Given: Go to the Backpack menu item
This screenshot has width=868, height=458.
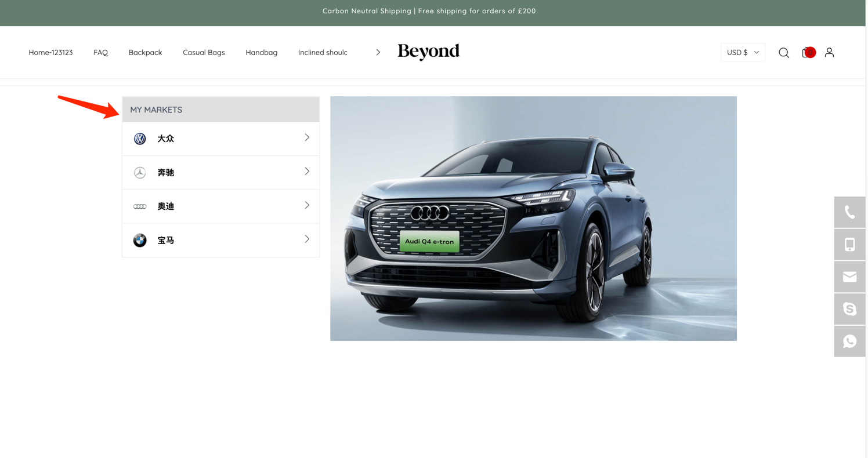Looking at the screenshot, I should (x=145, y=53).
